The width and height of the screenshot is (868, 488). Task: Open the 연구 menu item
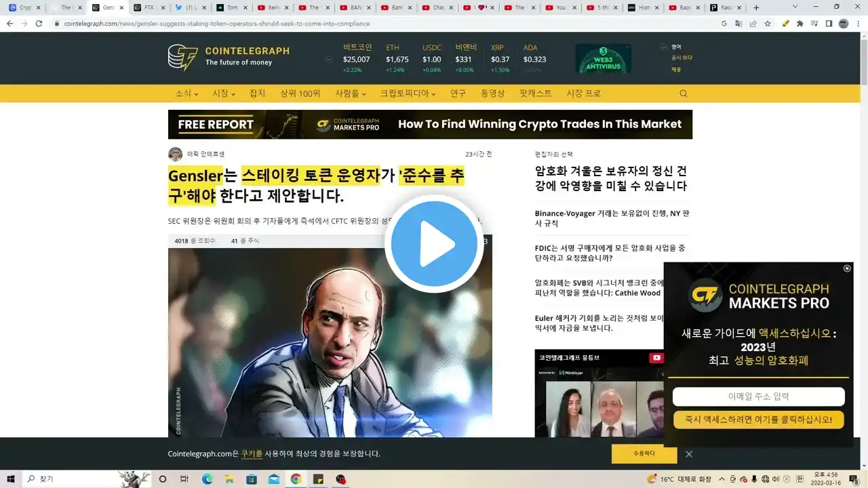[458, 94]
